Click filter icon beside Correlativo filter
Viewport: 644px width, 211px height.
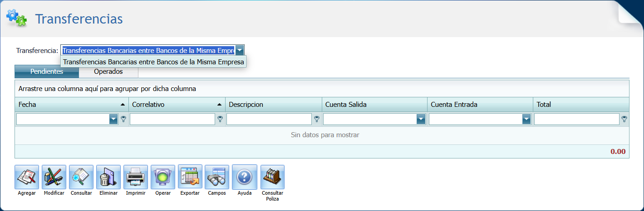pos(220,119)
